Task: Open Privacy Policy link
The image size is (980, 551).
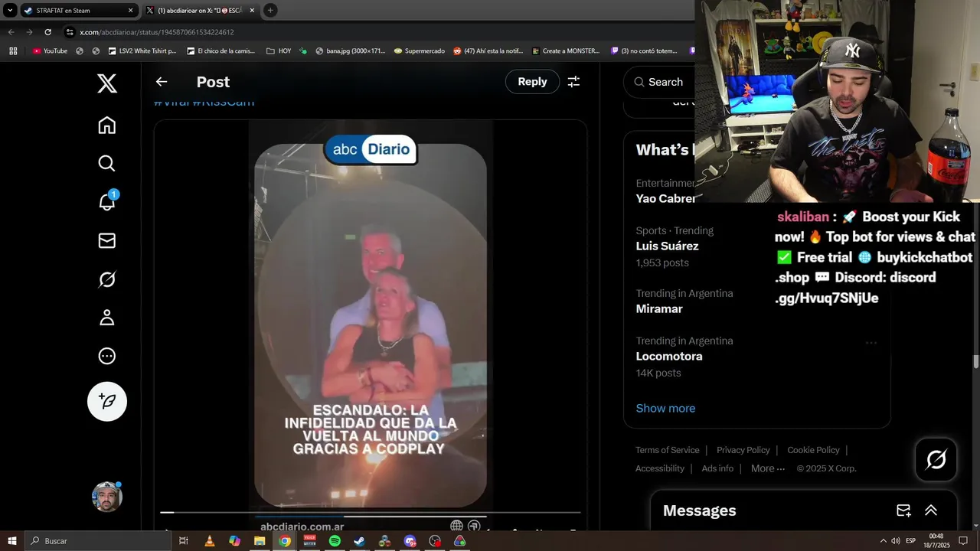Action: pos(743,450)
